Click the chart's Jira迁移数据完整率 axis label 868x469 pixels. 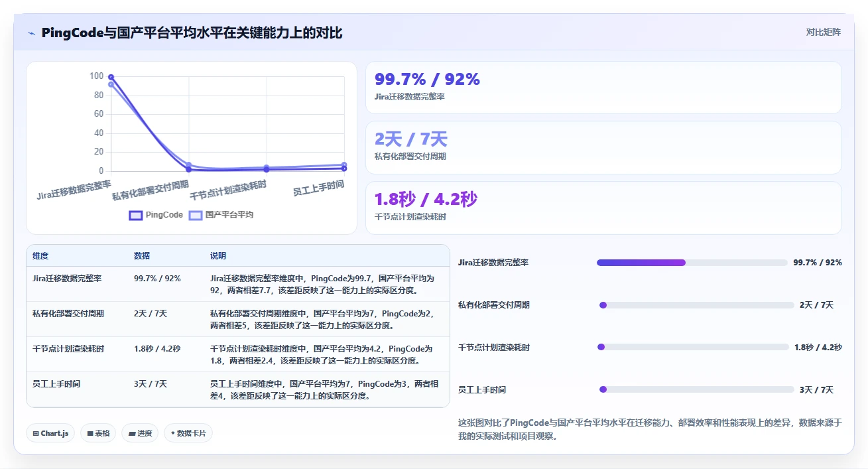(x=74, y=189)
